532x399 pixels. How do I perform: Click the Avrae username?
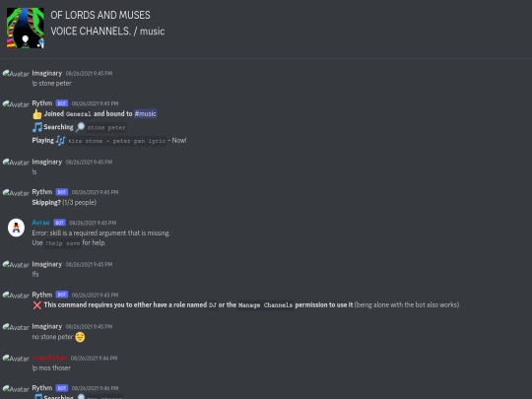pyautogui.click(x=40, y=223)
